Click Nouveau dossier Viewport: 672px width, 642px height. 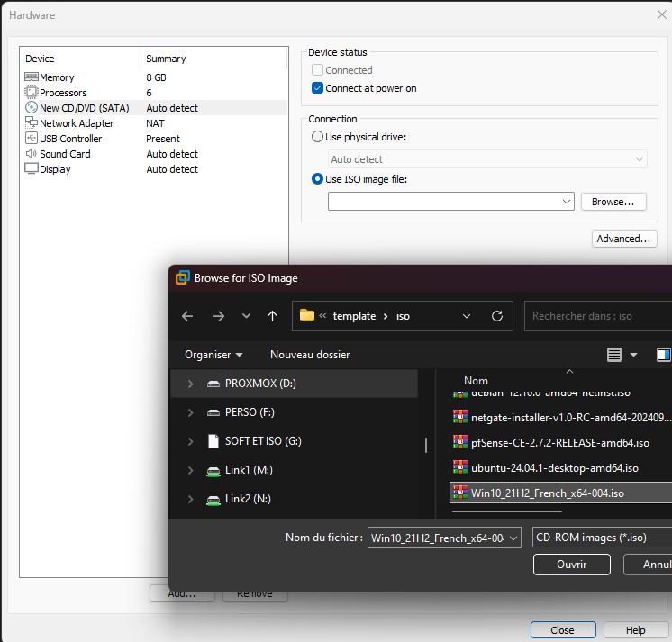pos(310,355)
